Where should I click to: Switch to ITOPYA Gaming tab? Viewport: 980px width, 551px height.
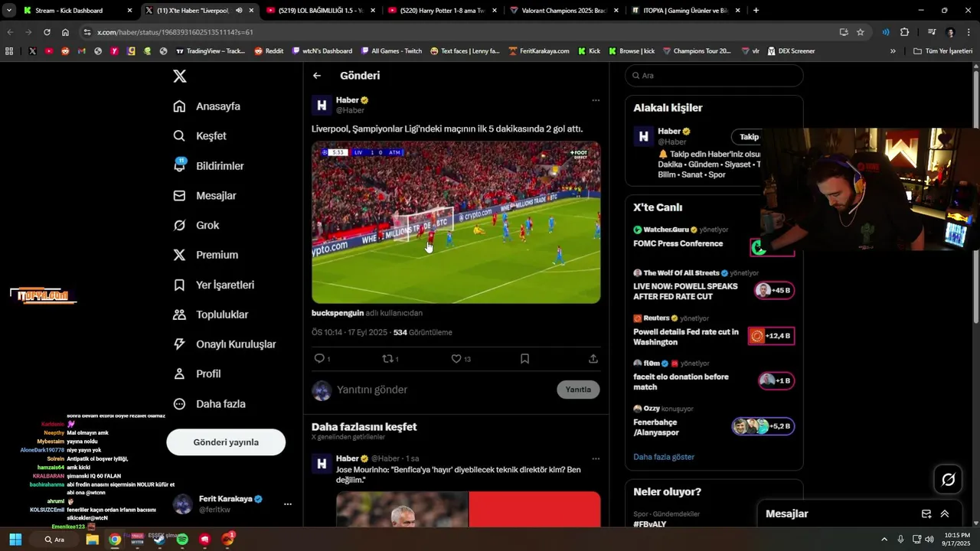[x=683, y=11]
